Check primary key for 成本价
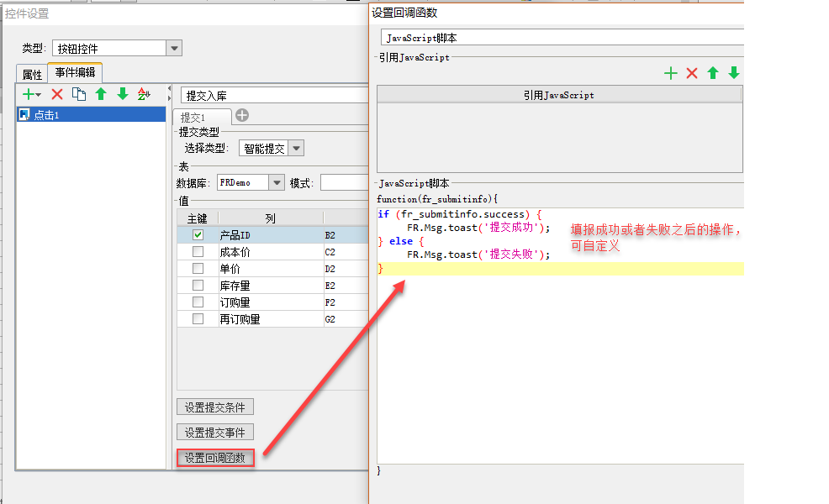The height and width of the screenshot is (504, 829). coord(198,251)
